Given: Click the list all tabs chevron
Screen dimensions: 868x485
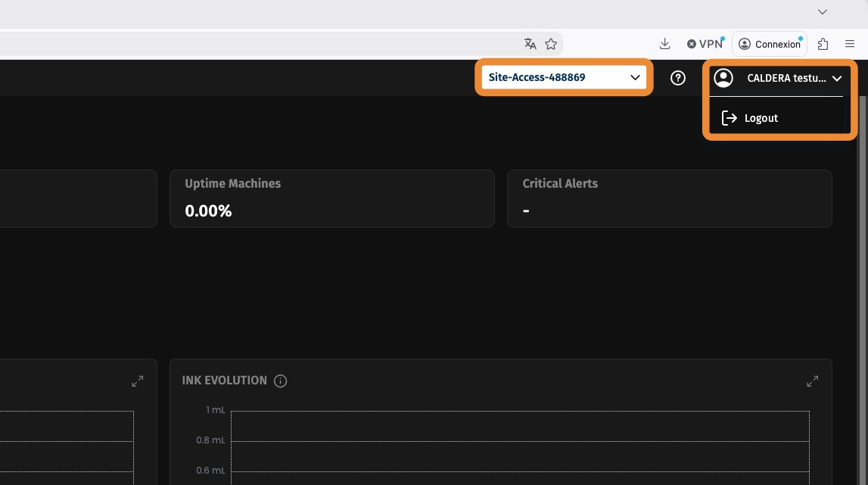Looking at the screenshot, I should coord(823,11).
